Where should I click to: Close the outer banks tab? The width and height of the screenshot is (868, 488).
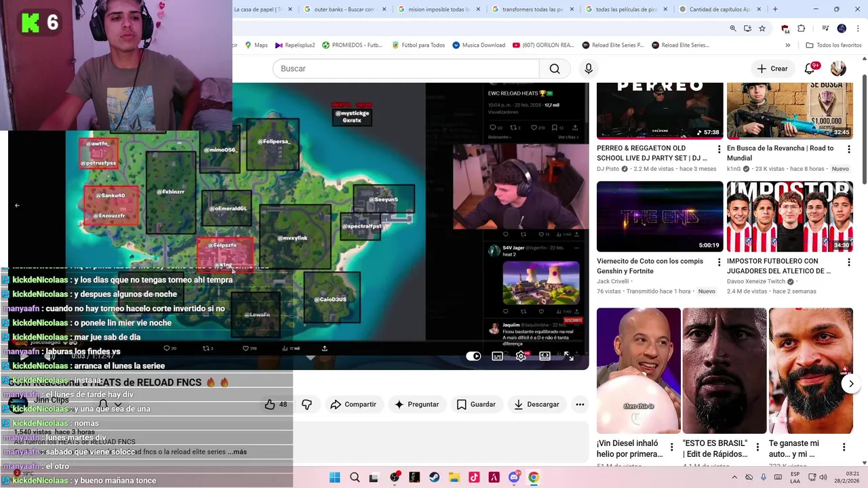(x=384, y=9)
